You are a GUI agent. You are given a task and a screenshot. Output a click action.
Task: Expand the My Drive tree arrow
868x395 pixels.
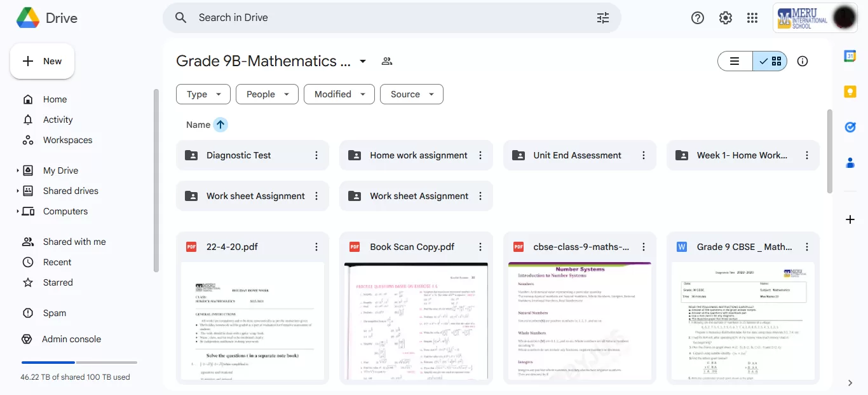(18, 170)
